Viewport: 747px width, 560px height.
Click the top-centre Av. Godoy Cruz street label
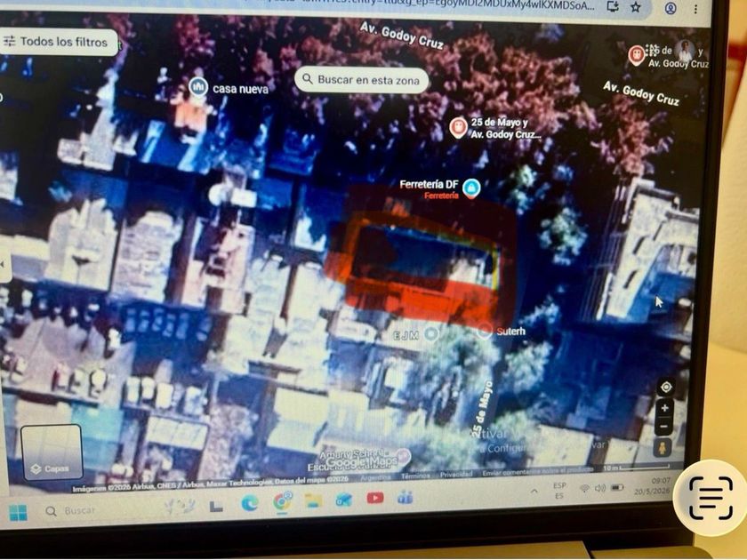(402, 36)
